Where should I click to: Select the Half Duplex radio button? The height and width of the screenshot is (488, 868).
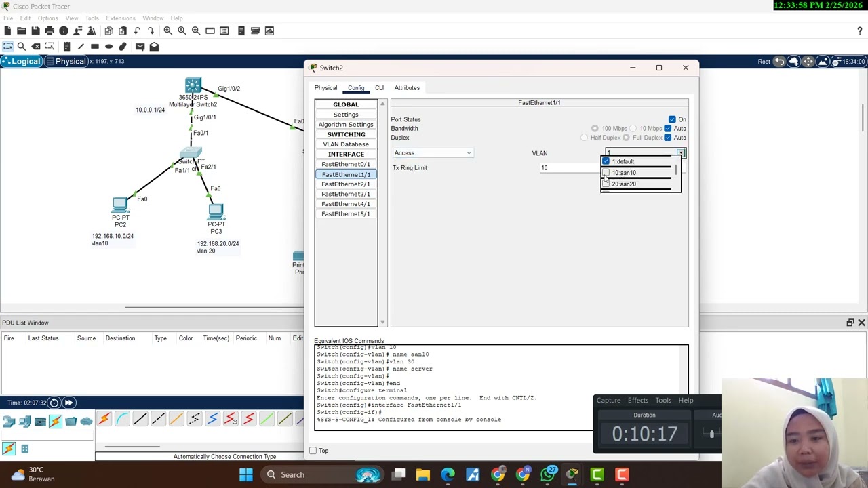584,138
